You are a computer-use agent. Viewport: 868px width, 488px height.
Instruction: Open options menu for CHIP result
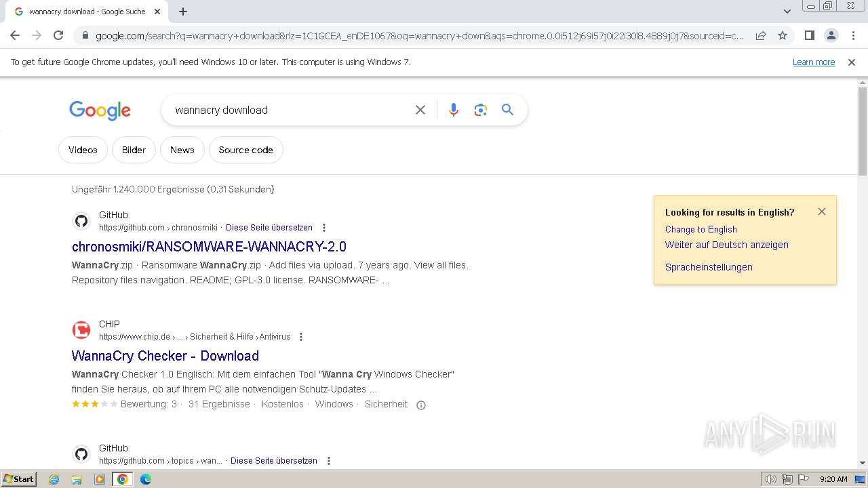(301, 337)
